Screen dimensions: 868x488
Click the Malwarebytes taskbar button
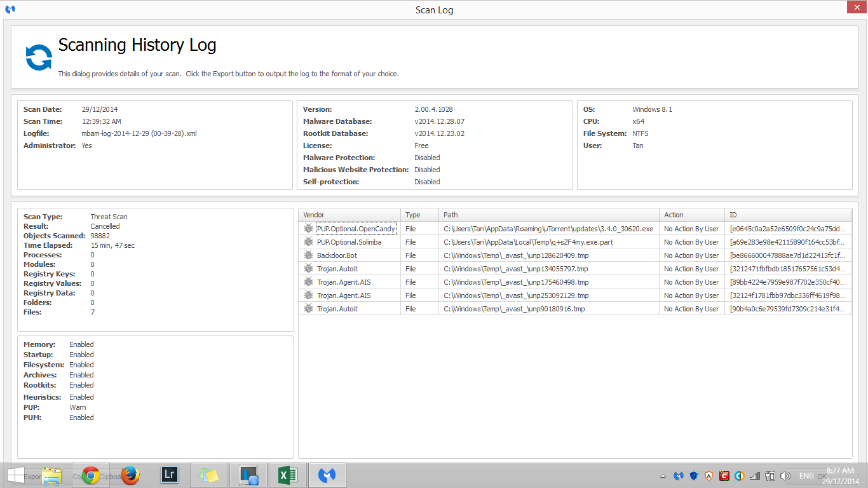[327, 475]
